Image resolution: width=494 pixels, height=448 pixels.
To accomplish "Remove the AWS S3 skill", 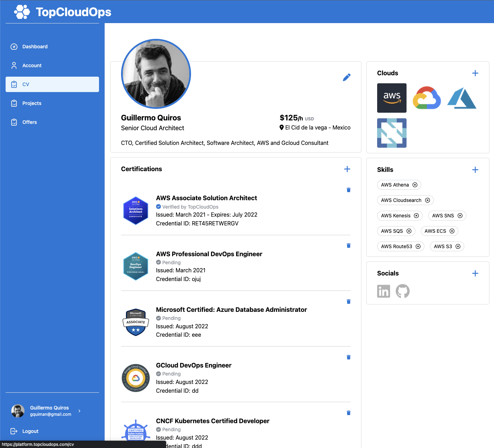I will 458,246.
